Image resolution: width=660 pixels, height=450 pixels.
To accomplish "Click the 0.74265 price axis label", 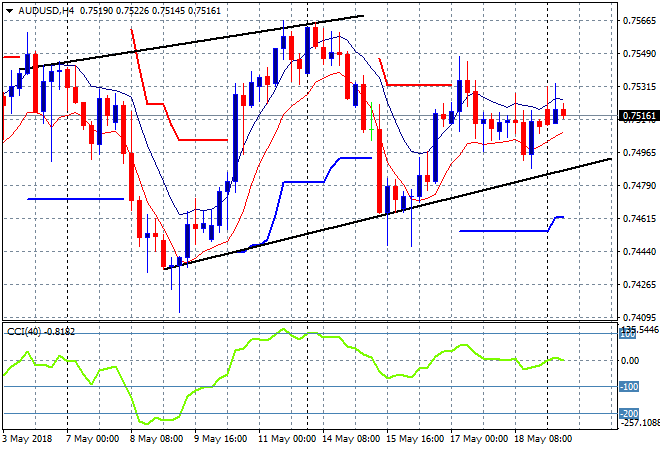I will pyautogui.click(x=639, y=285).
